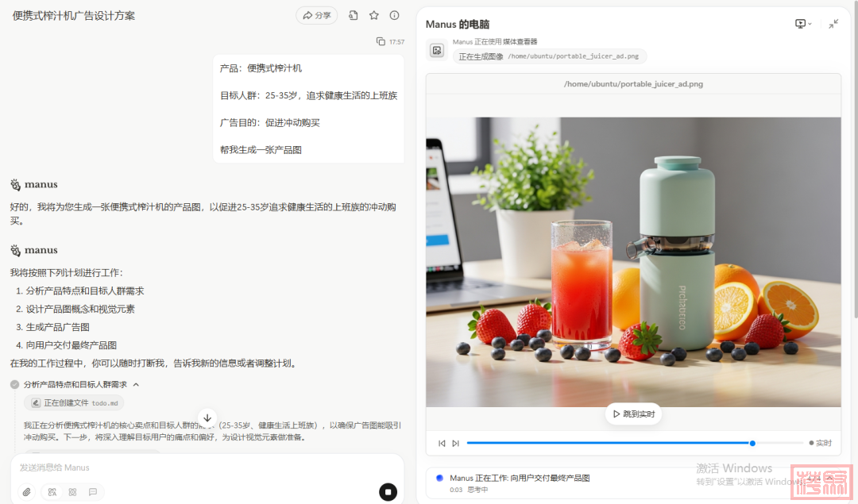
Task: Collapse the 分析产品特点和目标人群需求 step
Action: click(136, 384)
